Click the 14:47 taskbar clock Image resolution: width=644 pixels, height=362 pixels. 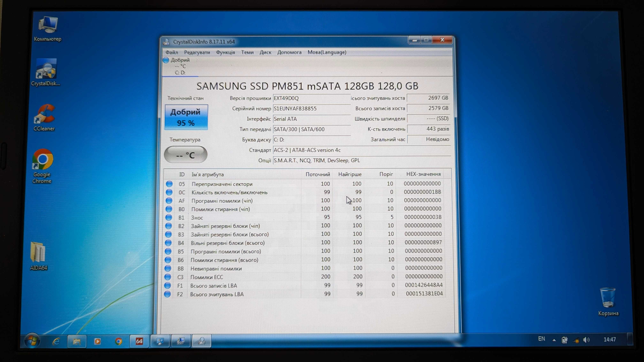(609, 339)
